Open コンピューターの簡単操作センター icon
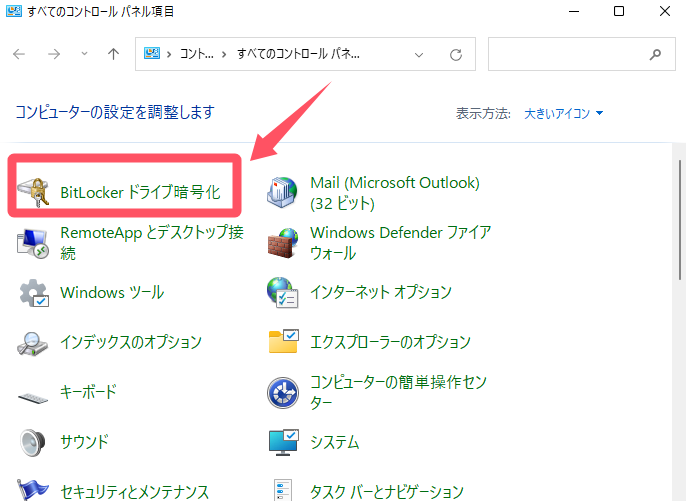Screen dimensions: 686x501 tap(283, 393)
